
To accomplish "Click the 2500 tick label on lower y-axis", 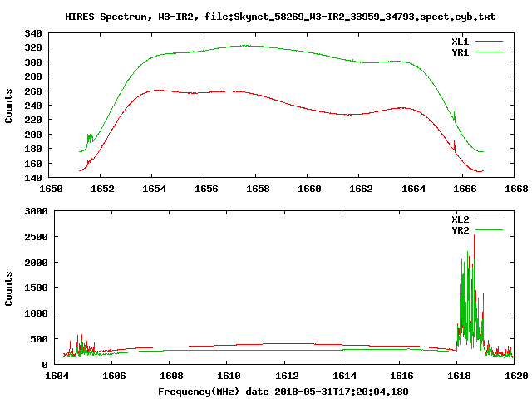I will point(36,237).
